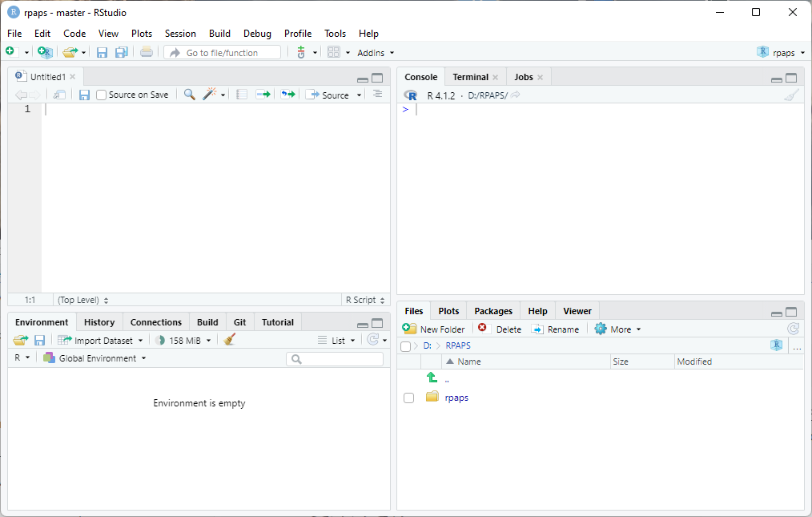This screenshot has width=812, height=517.
Task: Save the Untitled1 script from the editor toolbar
Action: pos(84,95)
